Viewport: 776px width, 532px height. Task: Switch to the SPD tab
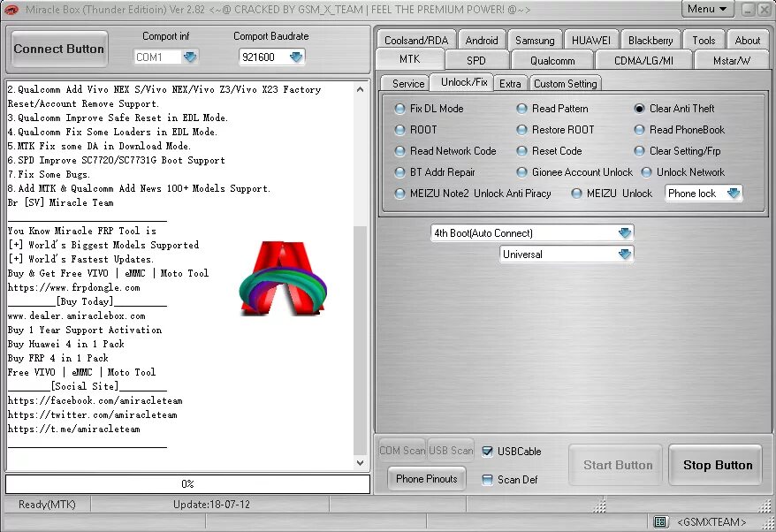pyautogui.click(x=476, y=60)
